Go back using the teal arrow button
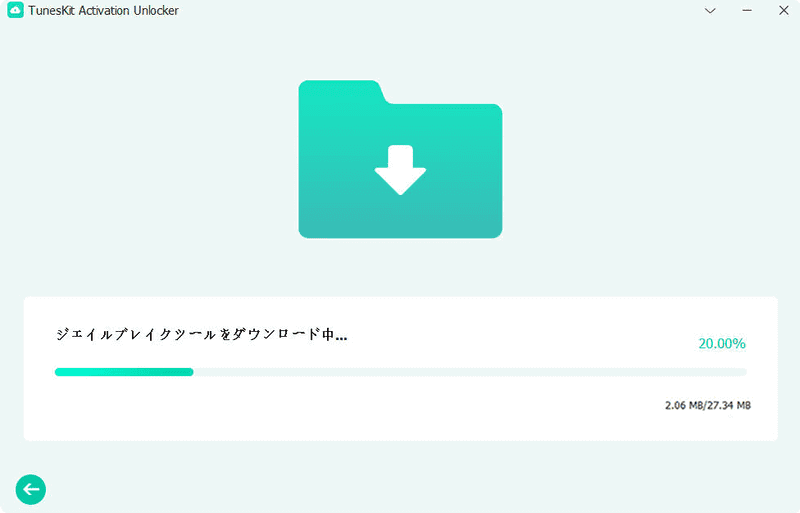 tap(31, 490)
